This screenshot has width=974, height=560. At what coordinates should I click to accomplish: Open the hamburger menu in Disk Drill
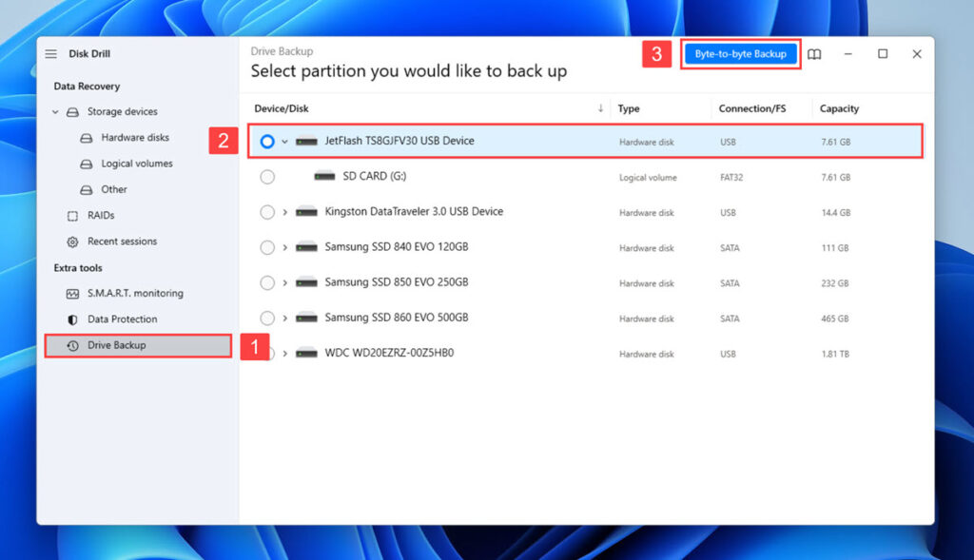50,53
